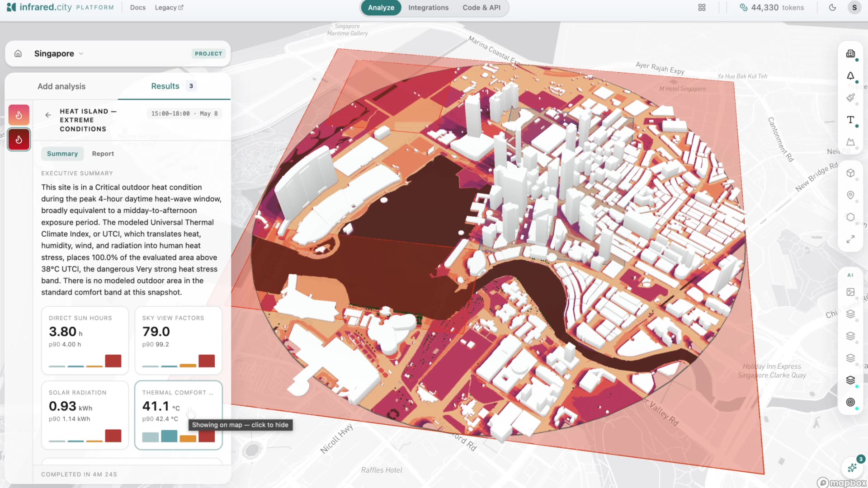
Task: Open the apps grid icon
Action: click(702, 7)
